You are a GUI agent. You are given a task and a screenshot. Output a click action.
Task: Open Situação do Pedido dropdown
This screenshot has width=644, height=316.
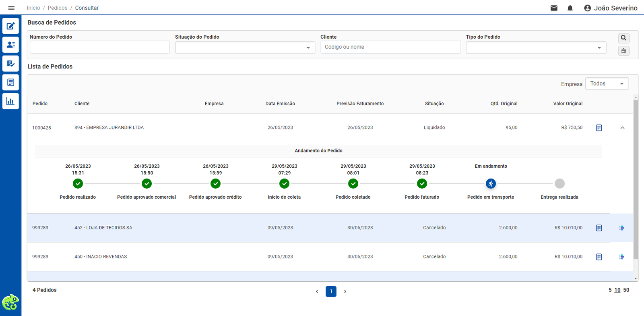point(245,48)
